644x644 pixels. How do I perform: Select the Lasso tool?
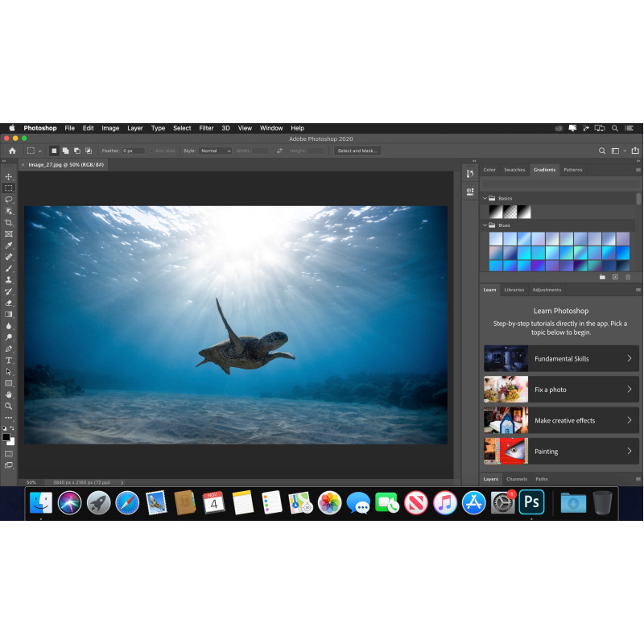[9, 199]
